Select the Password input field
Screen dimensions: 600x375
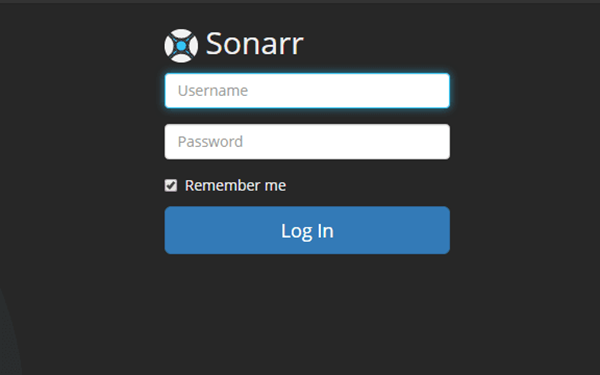[307, 142]
